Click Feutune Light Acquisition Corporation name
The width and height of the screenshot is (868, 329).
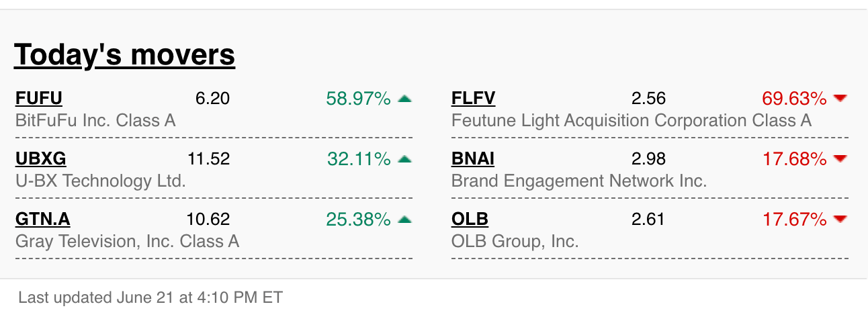pos(632,121)
